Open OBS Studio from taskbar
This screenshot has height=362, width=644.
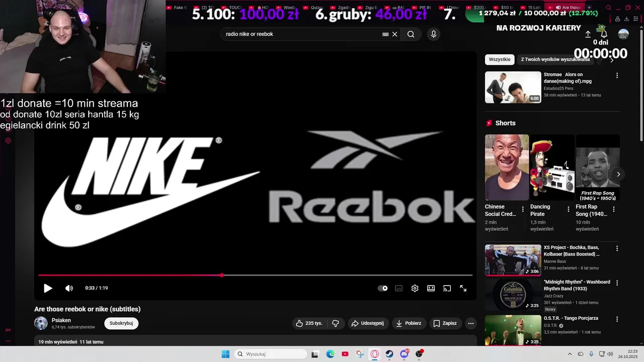coord(419,354)
